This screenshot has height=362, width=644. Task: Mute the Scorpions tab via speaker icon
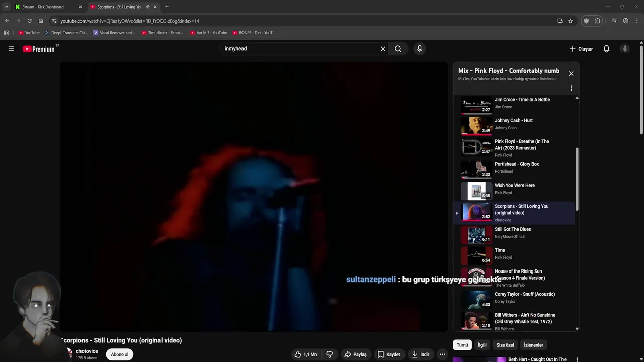147,7
